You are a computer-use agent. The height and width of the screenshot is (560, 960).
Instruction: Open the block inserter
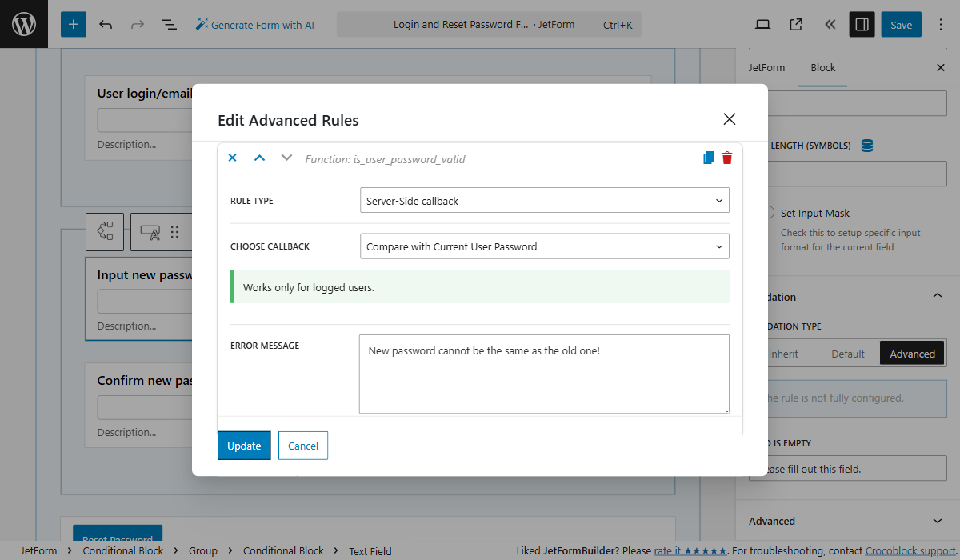point(73,24)
